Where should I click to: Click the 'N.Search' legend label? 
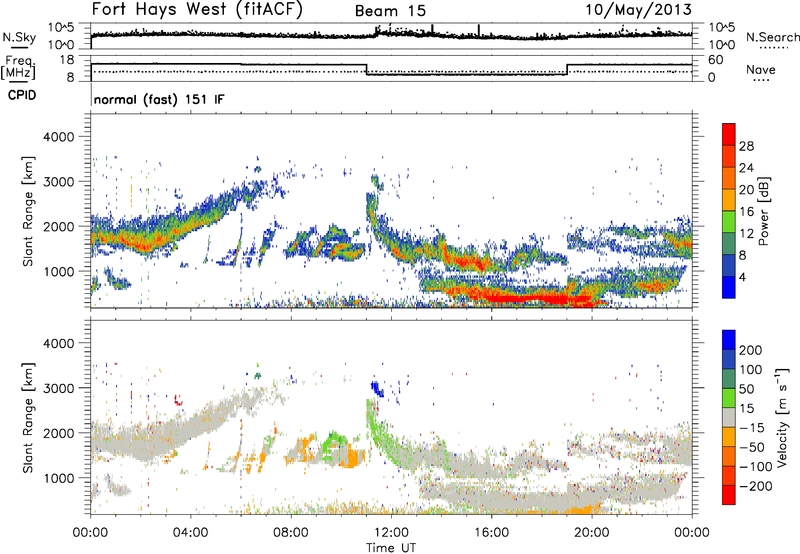(772, 37)
